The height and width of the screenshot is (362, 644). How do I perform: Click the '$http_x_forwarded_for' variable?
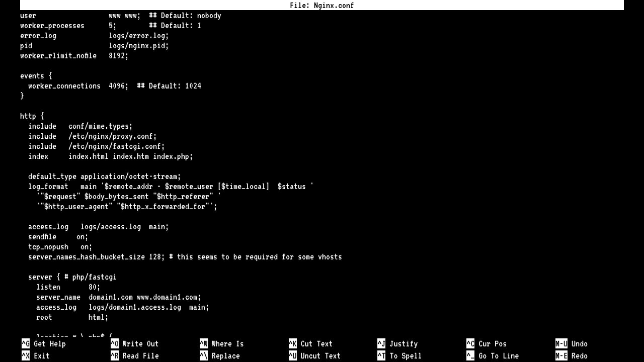click(x=163, y=207)
